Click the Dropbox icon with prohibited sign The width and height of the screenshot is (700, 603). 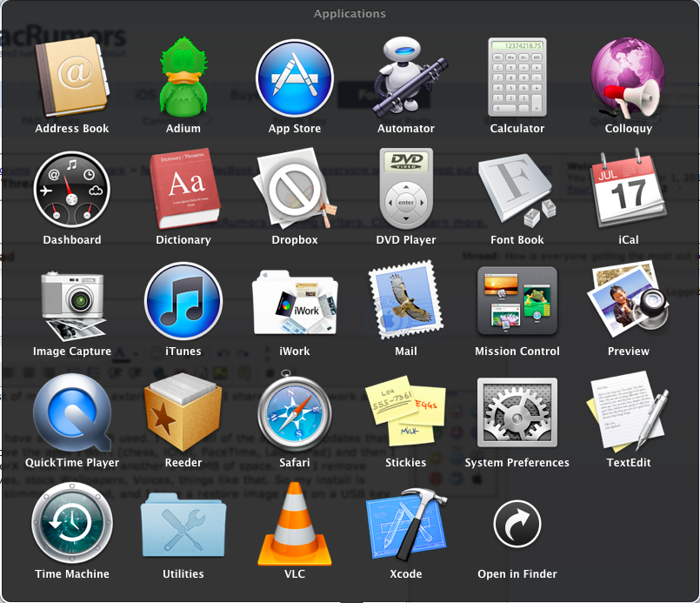295,190
